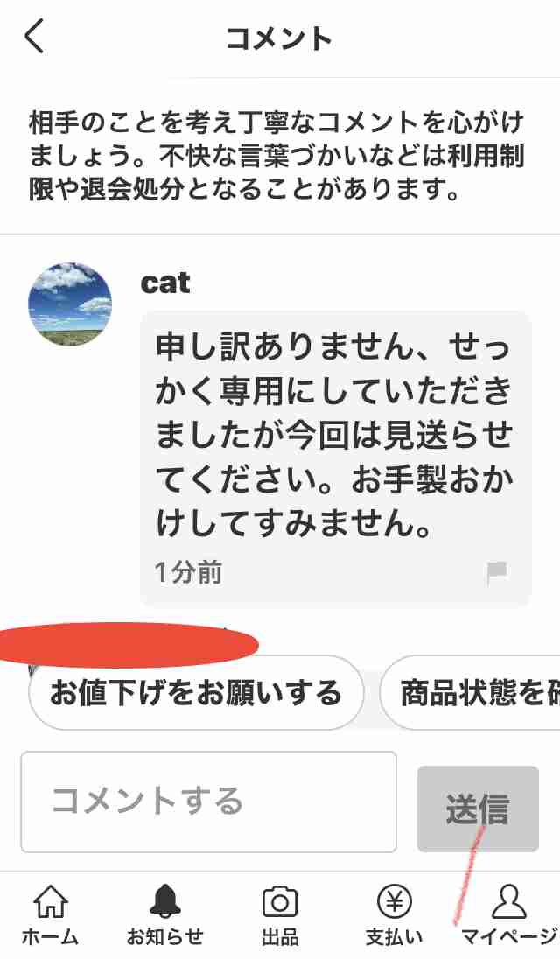Select the マイページ tab label
This screenshot has height=959, width=560.
[x=509, y=936]
